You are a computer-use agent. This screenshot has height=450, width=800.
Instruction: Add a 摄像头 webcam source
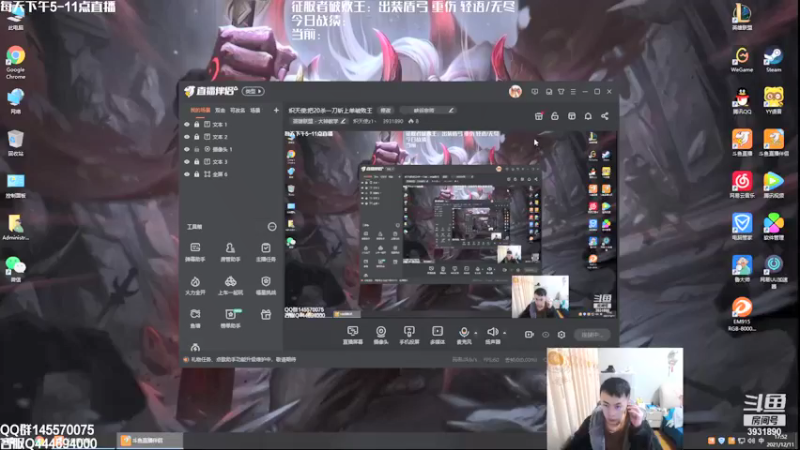[x=381, y=335]
